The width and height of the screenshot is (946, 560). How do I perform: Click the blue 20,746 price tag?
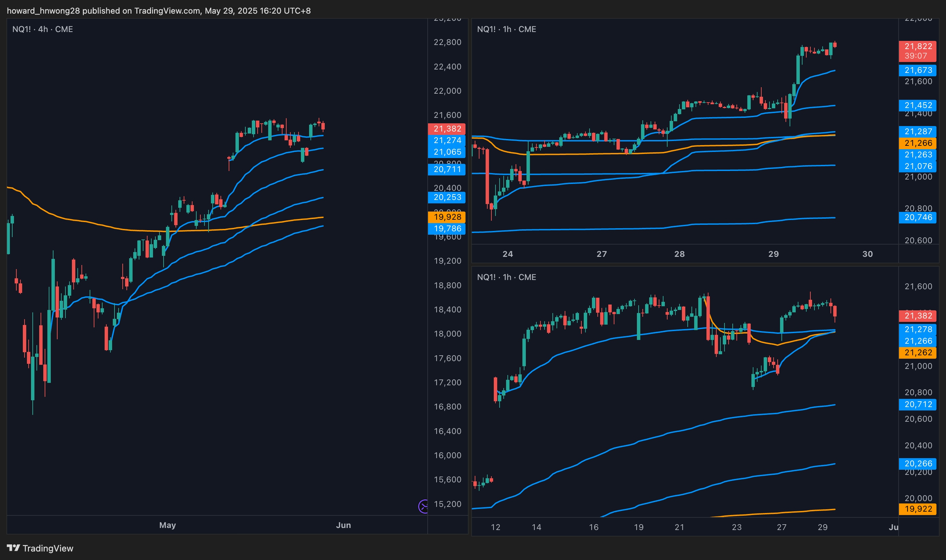point(918,217)
